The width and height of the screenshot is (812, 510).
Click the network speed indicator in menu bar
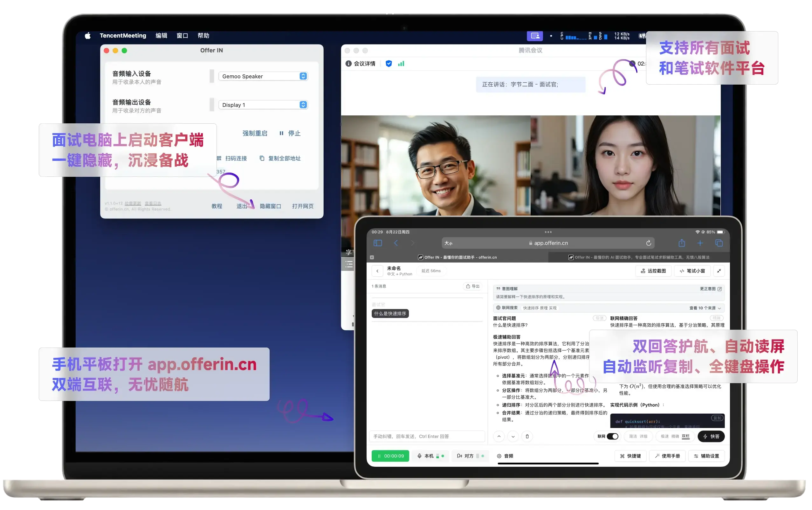622,36
